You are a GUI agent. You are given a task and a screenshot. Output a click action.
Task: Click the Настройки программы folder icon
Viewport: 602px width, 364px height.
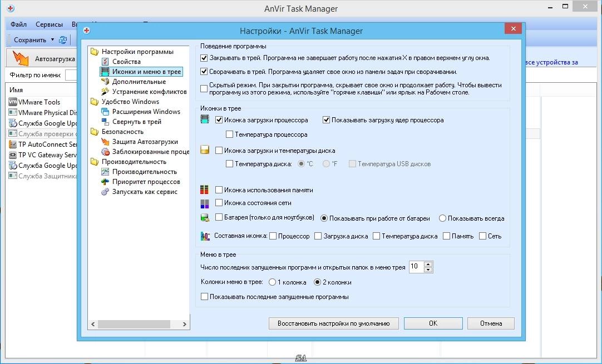click(95, 51)
